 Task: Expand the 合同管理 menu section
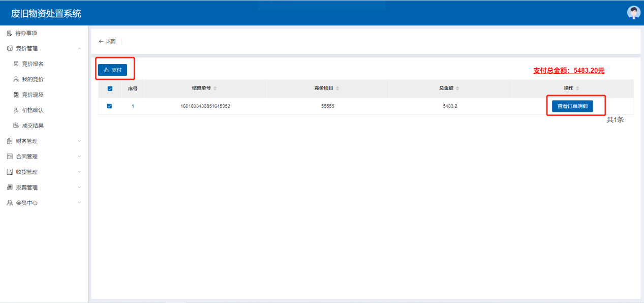tap(79, 157)
